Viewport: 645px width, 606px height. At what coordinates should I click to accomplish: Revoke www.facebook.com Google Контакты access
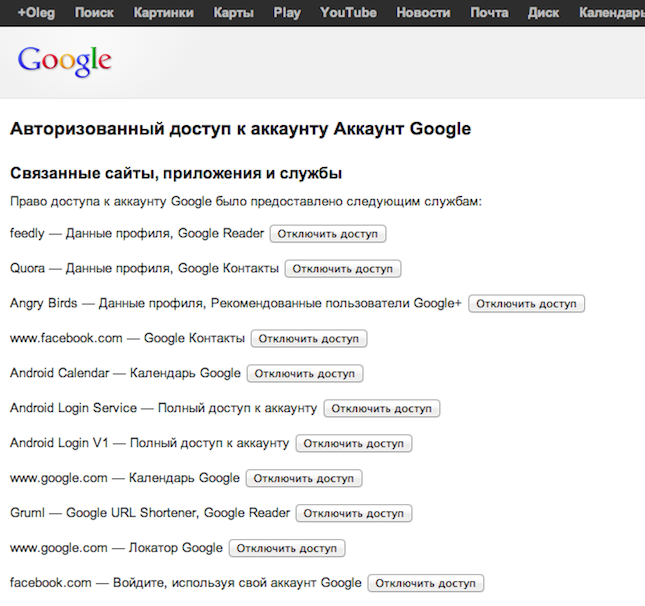point(309,339)
